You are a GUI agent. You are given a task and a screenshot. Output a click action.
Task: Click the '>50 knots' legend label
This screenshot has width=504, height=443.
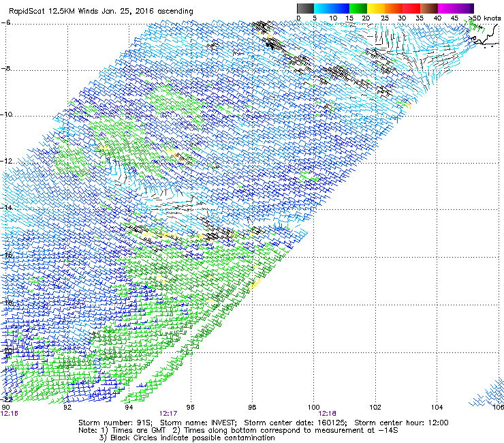tap(485, 18)
